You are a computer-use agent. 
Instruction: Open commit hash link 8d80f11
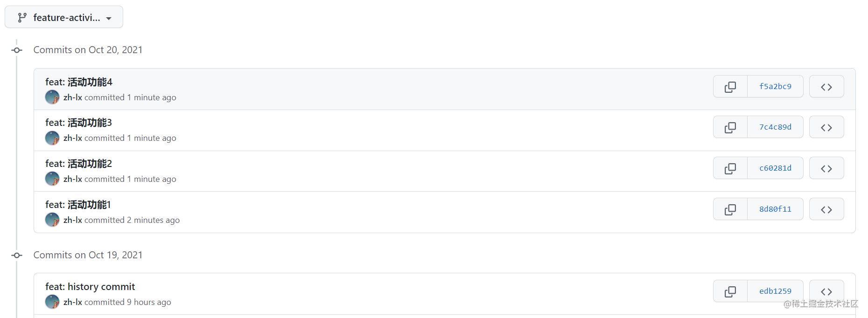(x=775, y=209)
